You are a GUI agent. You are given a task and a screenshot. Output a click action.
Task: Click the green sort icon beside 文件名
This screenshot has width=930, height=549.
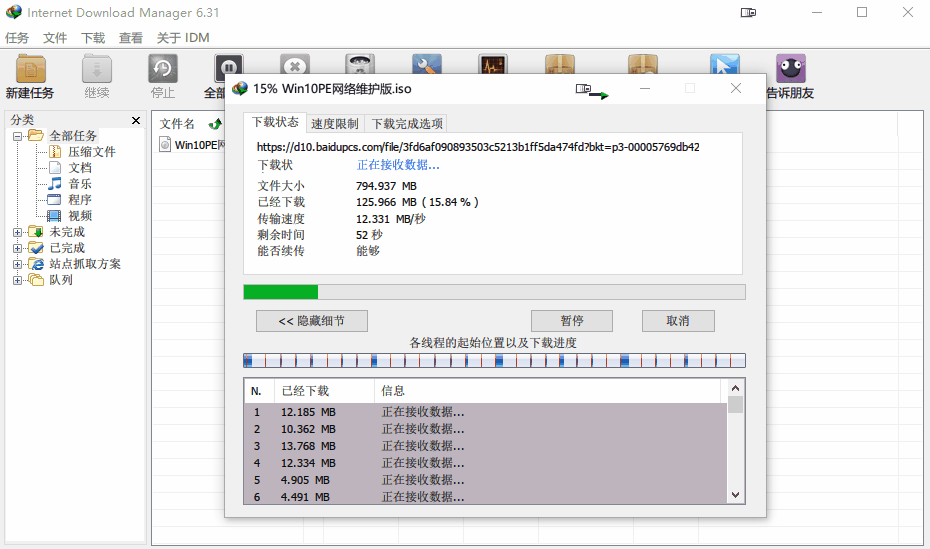click(215, 124)
